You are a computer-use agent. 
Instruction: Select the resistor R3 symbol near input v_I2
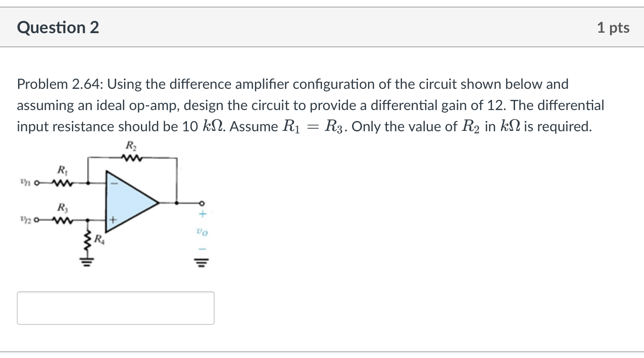(x=62, y=220)
